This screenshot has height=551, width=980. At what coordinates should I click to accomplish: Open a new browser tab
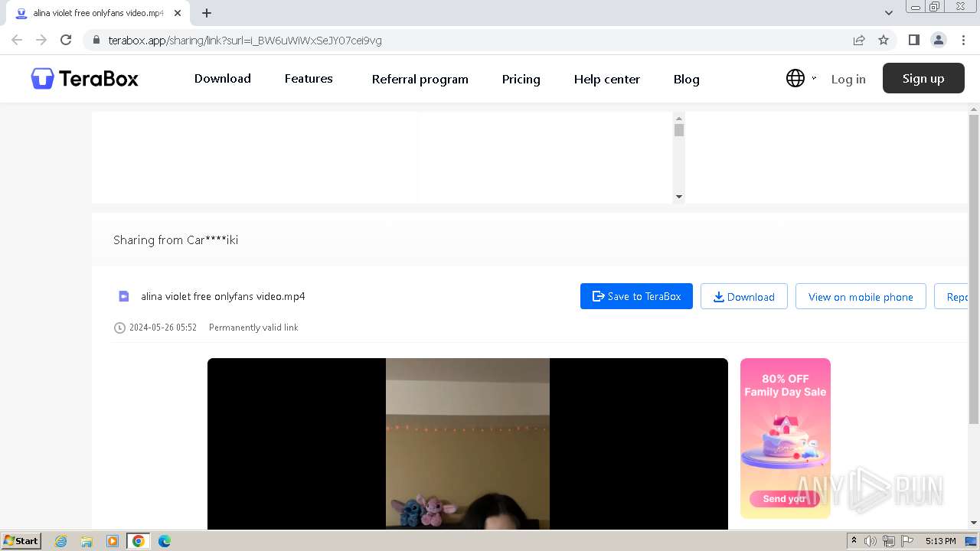pos(207,13)
